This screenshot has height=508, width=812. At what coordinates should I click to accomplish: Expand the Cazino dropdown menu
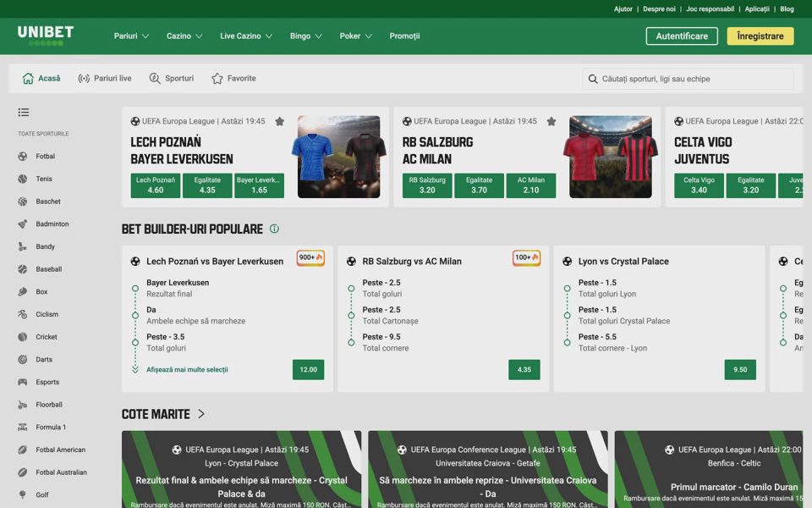[x=184, y=36]
